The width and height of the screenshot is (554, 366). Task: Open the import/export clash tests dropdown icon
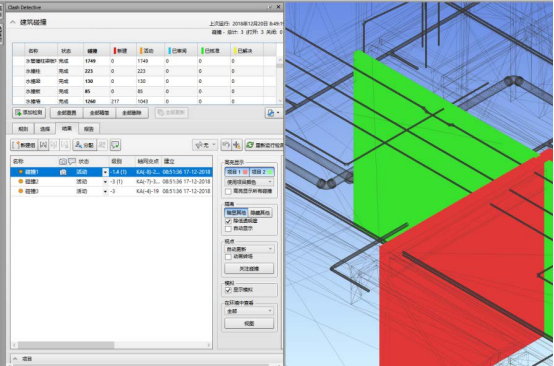(x=273, y=113)
